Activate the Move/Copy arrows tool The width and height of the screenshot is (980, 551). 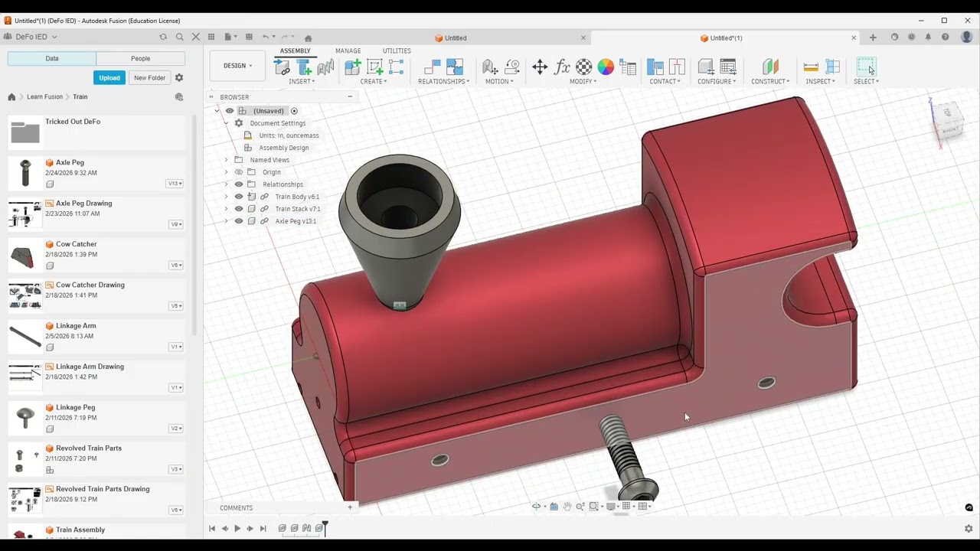pyautogui.click(x=540, y=67)
